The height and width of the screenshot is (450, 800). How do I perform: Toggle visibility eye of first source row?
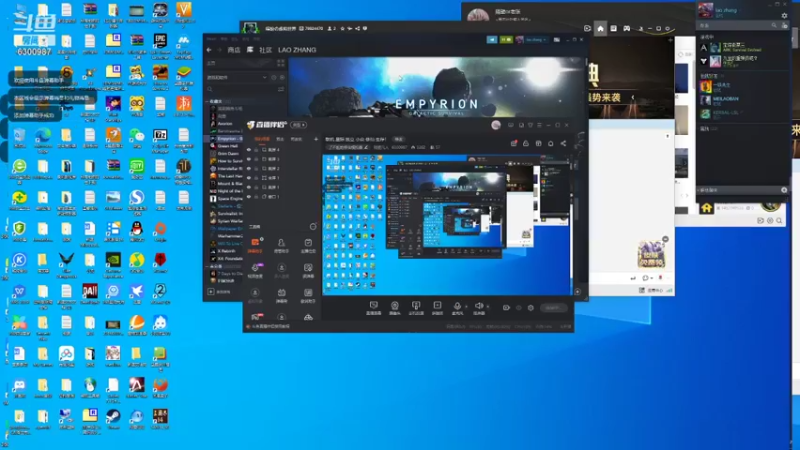(249, 150)
